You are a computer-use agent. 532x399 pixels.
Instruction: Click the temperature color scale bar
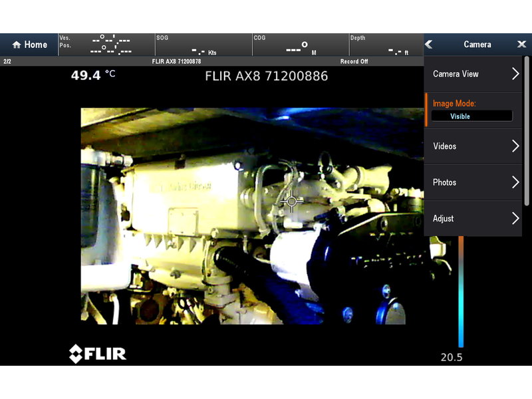pos(460,293)
